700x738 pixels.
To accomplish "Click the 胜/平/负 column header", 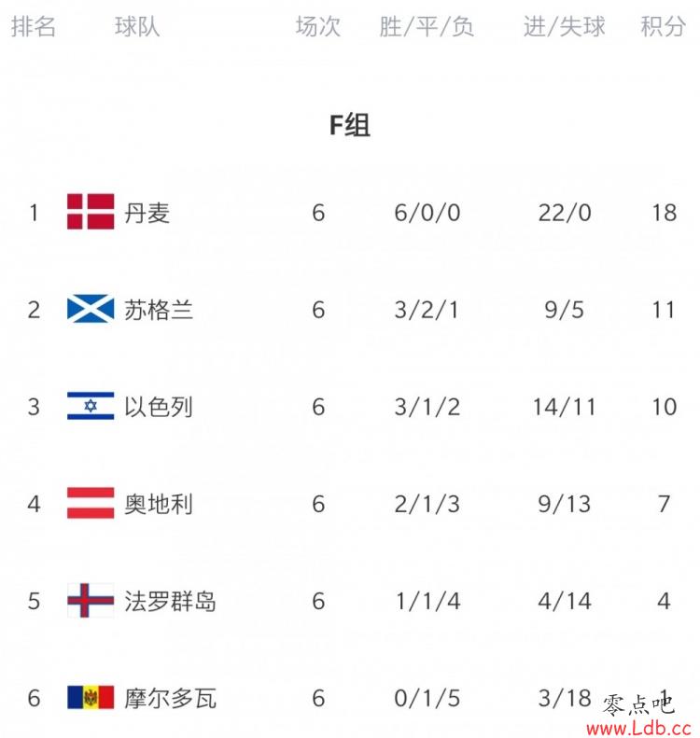I will point(427,26).
